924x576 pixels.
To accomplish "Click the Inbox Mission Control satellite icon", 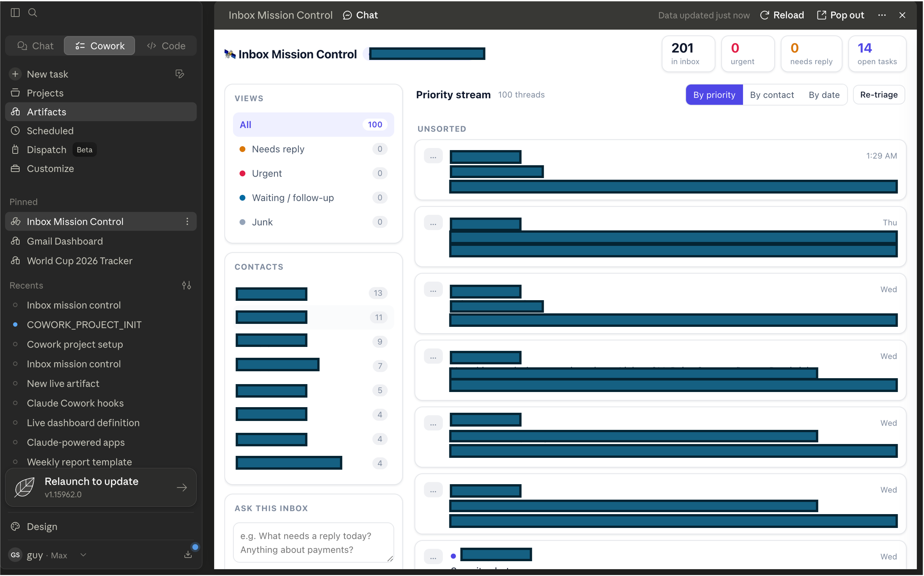I will pyautogui.click(x=230, y=54).
